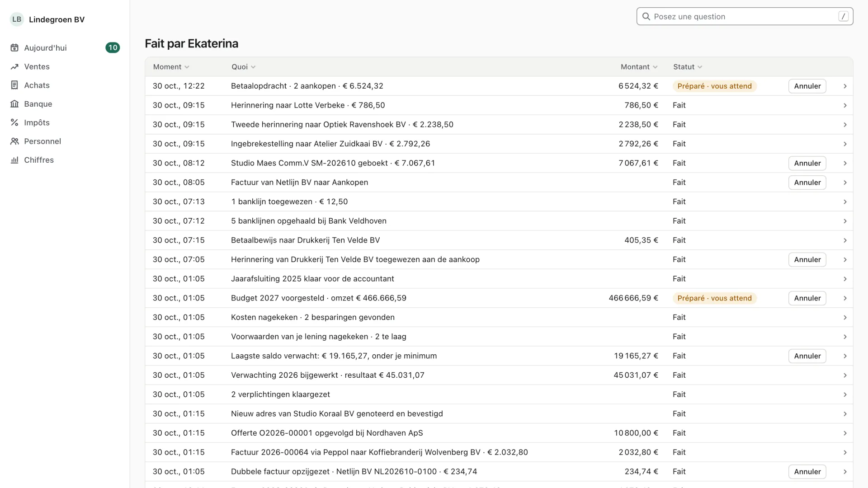Click the Impôts percent icon
Screen dimensions: 868x488
point(14,122)
